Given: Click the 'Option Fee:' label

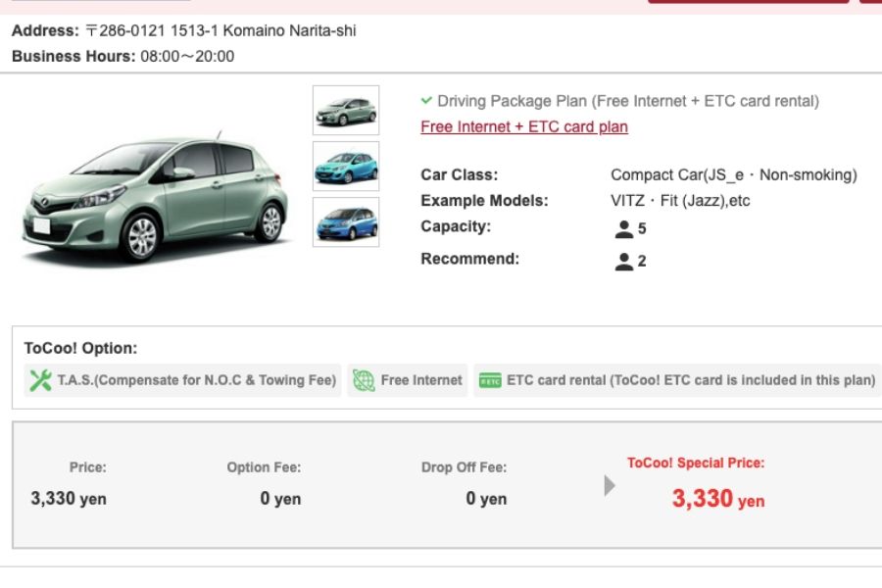Looking at the screenshot, I should click(x=264, y=467).
